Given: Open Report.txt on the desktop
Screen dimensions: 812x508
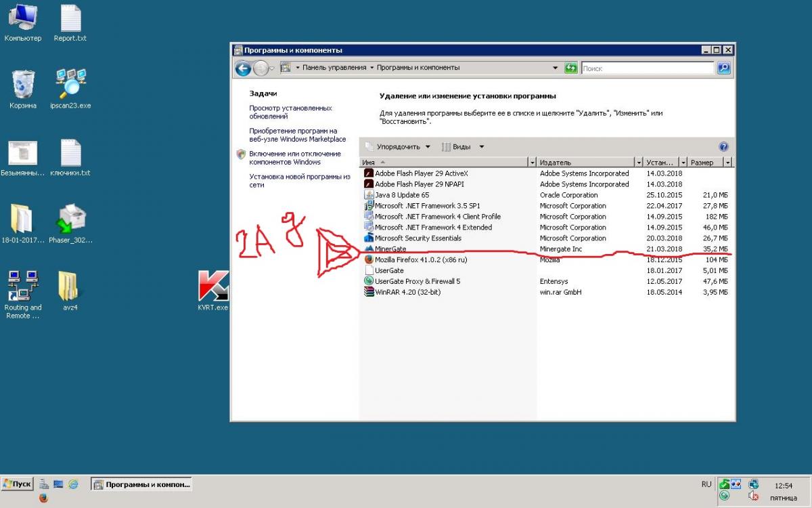Looking at the screenshot, I should tap(70, 23).
